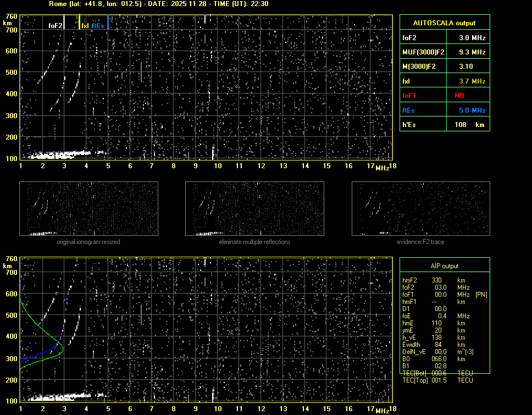Open the original ionogram resized thumbnail
The image size is (532, 415).
(88, 208)
